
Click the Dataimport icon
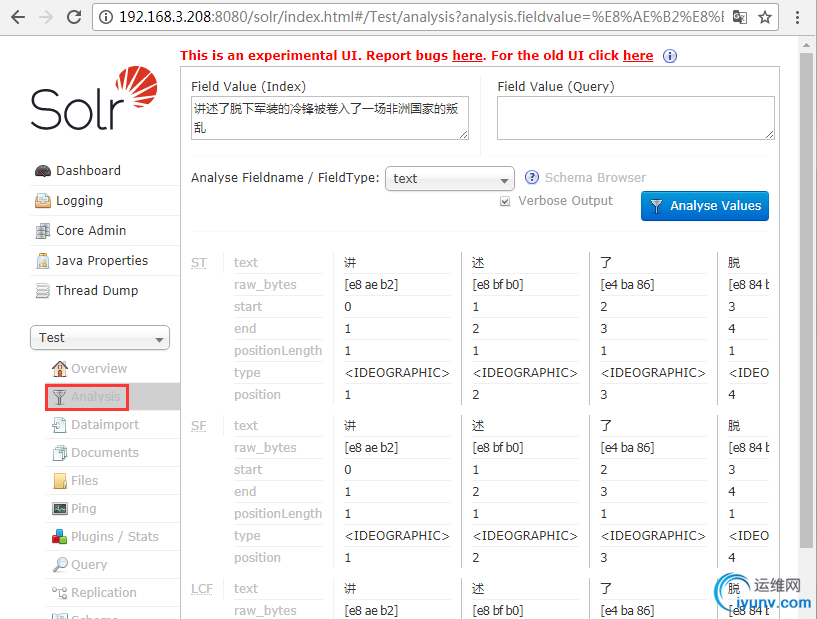[59, 425]
